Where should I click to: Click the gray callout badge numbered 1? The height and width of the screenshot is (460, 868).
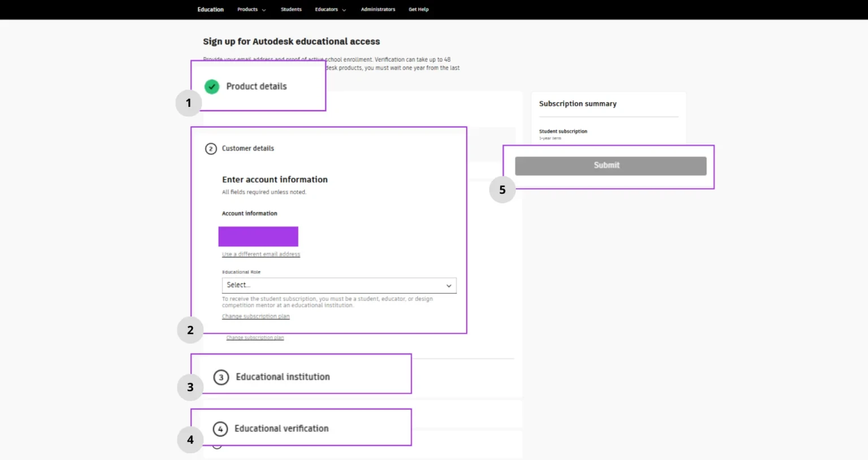click(x=189, y=103)
